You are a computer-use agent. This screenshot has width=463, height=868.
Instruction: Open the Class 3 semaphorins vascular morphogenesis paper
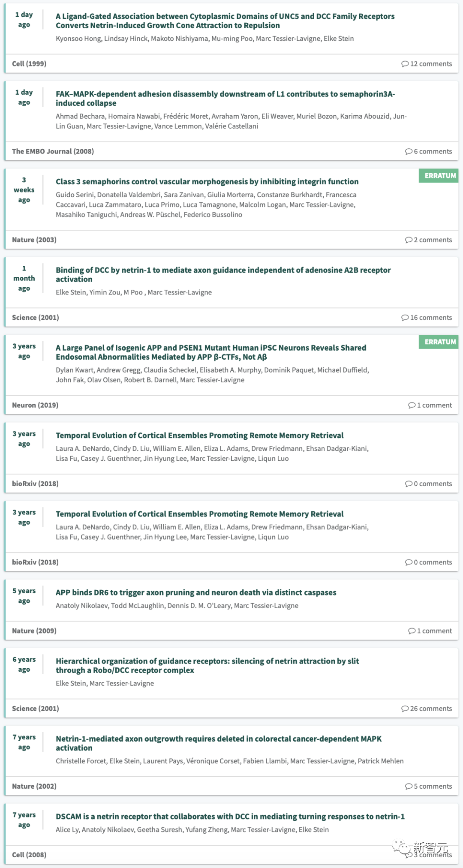click(x=207, y=182)
